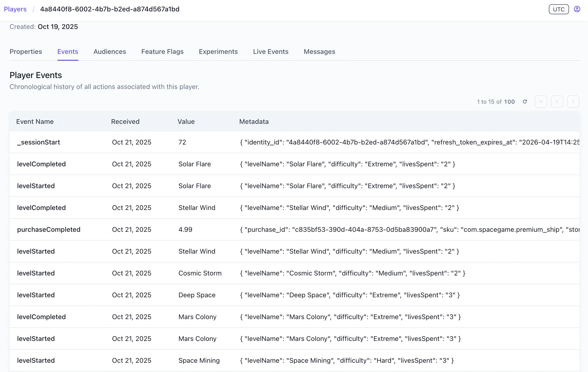The width and height of the screenshot is (588, 372).
Task: Click the Received column header
Action: 125,121
